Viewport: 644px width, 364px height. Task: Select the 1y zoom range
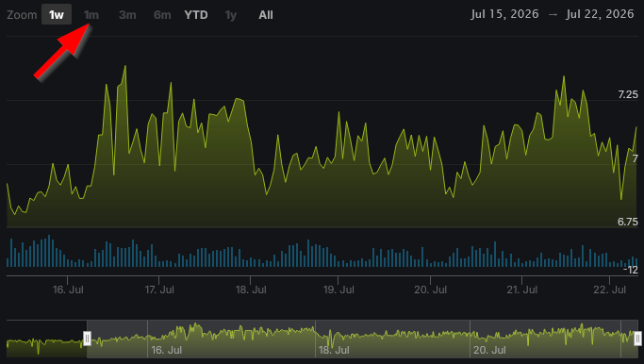231,15
